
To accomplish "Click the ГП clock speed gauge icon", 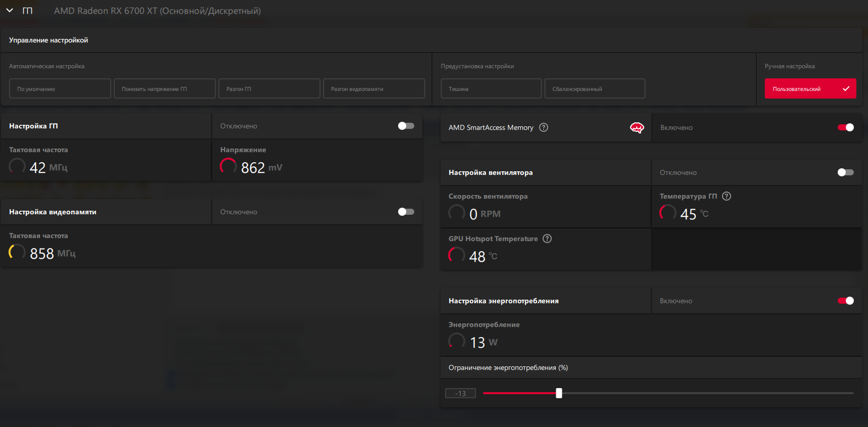I will tap(17, 166).
